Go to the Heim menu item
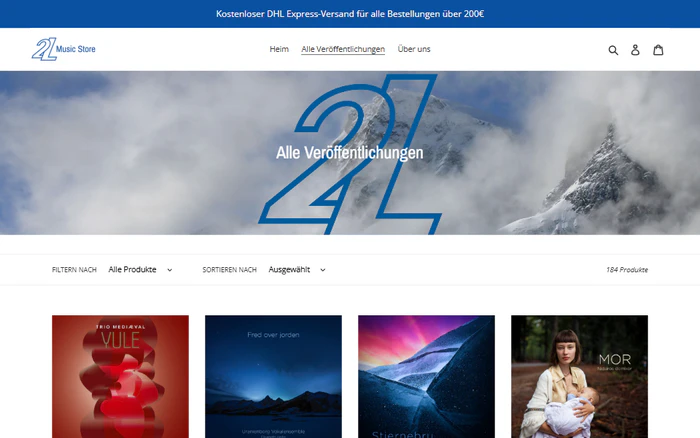700x438 pixels. point(279,49)
